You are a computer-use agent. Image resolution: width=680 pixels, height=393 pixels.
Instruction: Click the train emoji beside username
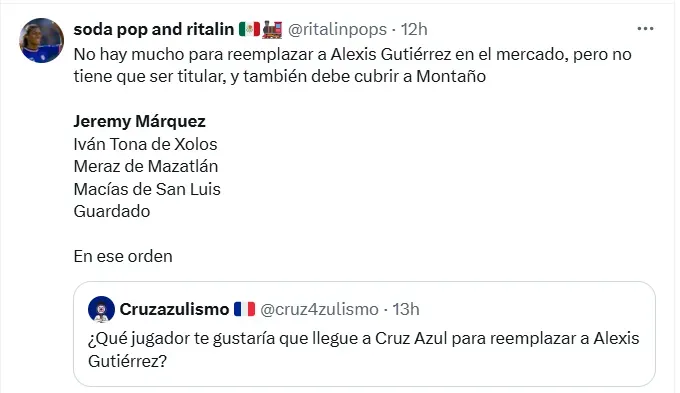[x=272, y=29]
